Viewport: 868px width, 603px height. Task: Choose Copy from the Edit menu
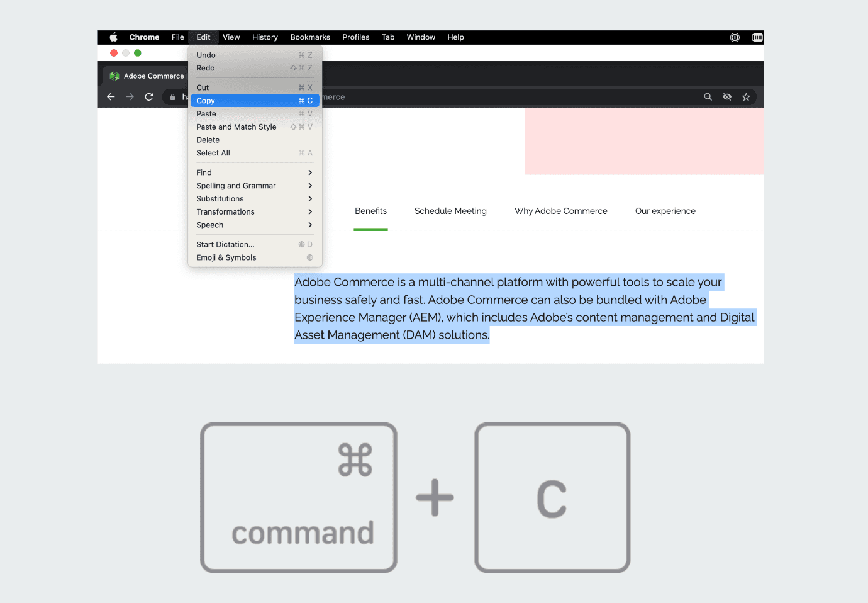[255, 101]
